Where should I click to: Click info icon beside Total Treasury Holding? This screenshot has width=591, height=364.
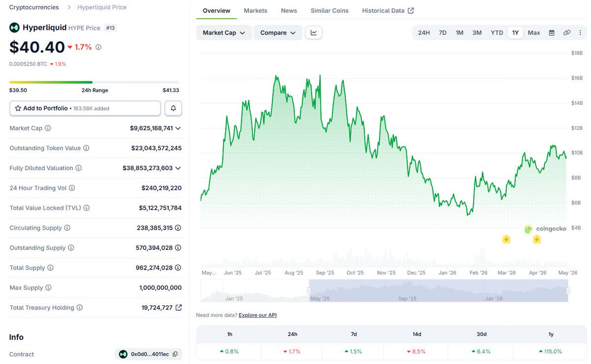pos(80,307)
